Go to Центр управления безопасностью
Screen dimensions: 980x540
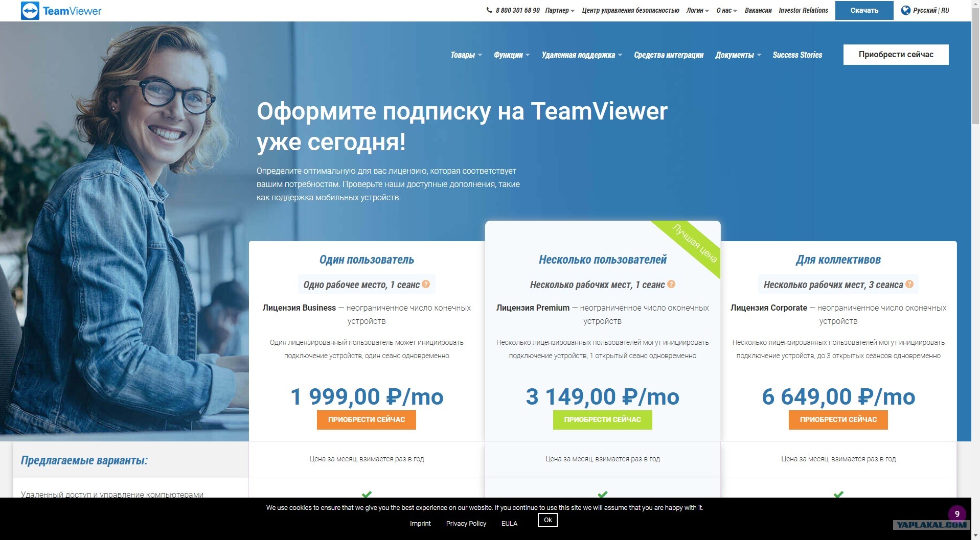630,10
